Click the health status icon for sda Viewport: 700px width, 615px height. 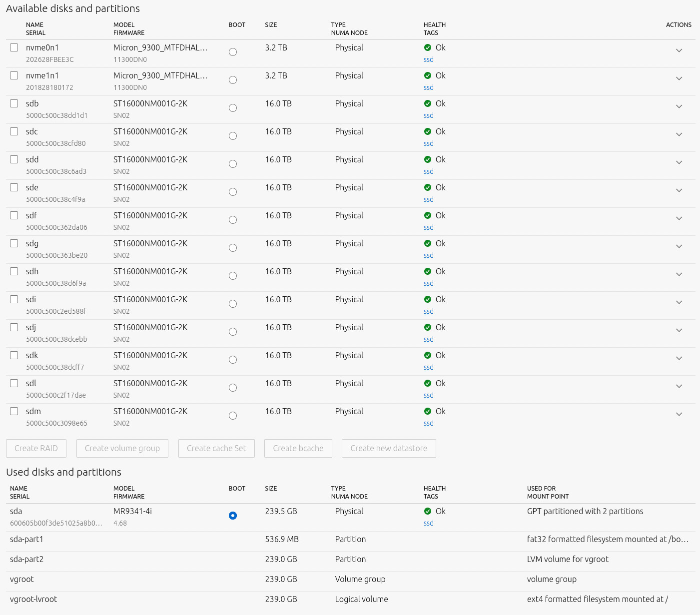[x=427, y=512]
